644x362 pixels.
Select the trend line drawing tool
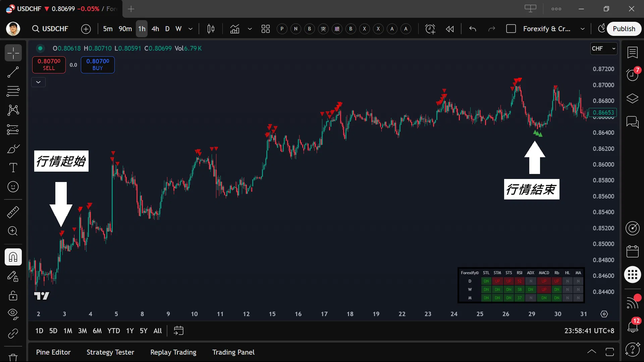coord(13,72)
